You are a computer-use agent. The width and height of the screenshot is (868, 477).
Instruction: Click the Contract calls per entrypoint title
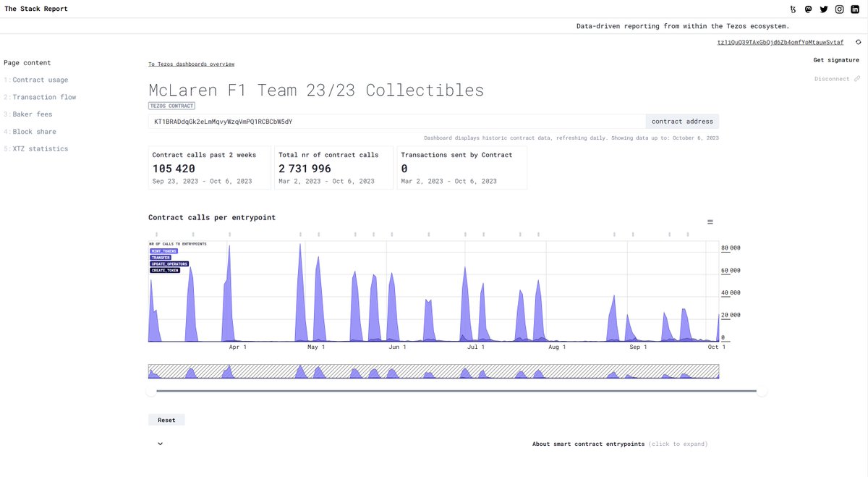[212, 217]
